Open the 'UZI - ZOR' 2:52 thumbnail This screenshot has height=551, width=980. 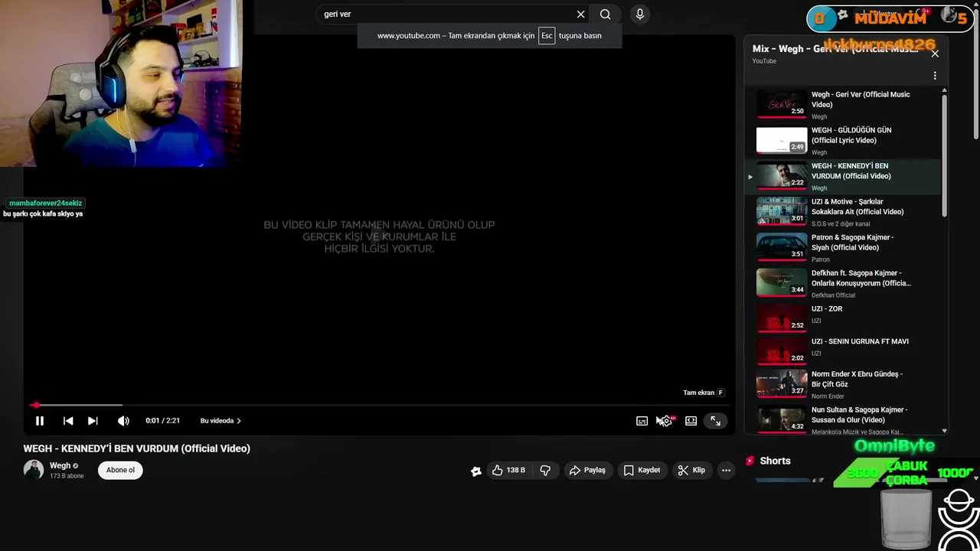click(x=782, y=318)
